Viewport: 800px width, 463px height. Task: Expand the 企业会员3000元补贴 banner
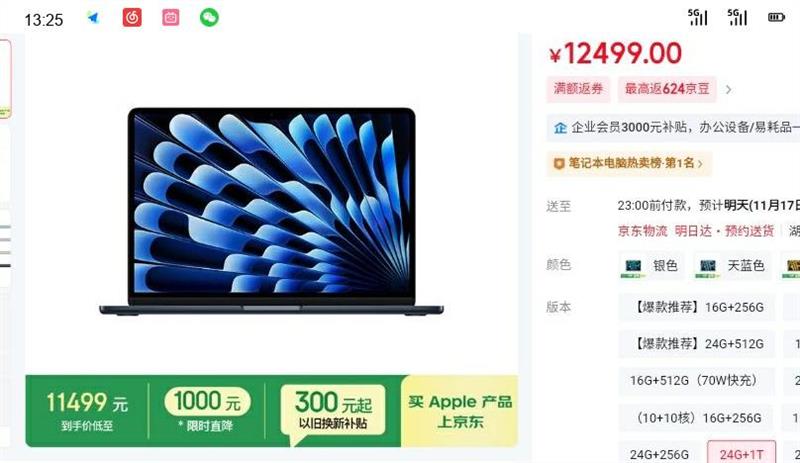coord(673,128)
